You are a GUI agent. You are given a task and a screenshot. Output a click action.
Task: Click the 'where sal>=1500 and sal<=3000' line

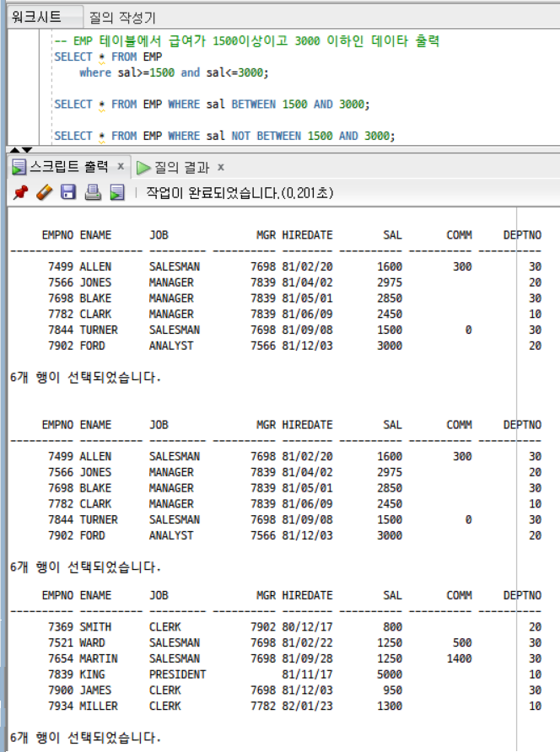(x=174, y=73)
